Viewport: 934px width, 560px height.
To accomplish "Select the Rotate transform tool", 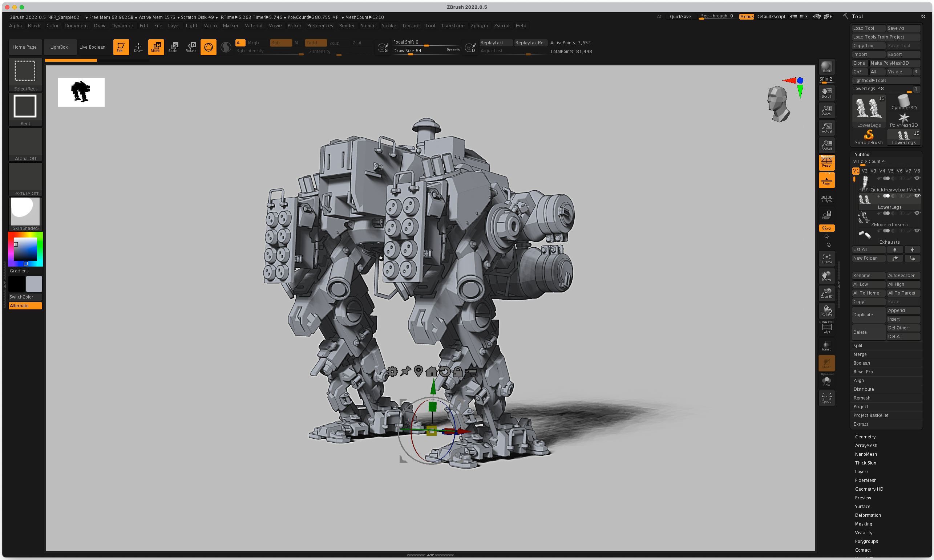I will (191, 47).
